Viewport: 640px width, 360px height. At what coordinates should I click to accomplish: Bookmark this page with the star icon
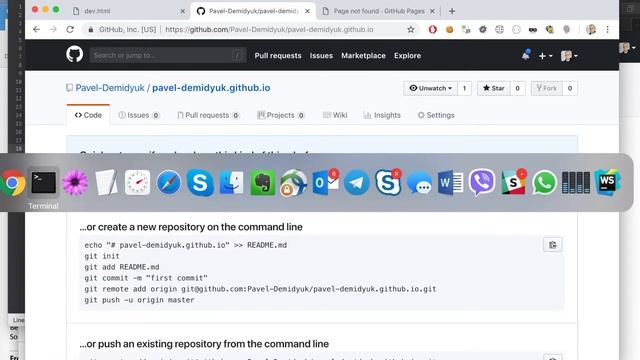(411, 29)
